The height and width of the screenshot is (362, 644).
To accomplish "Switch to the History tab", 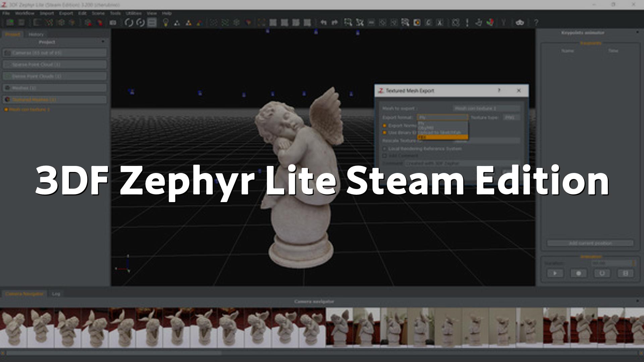I will [x=36, y=34].
